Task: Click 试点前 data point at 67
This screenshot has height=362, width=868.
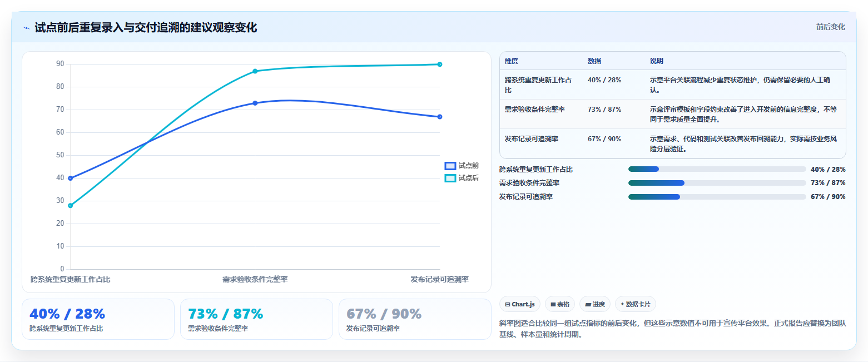Action: click(439, 117)
